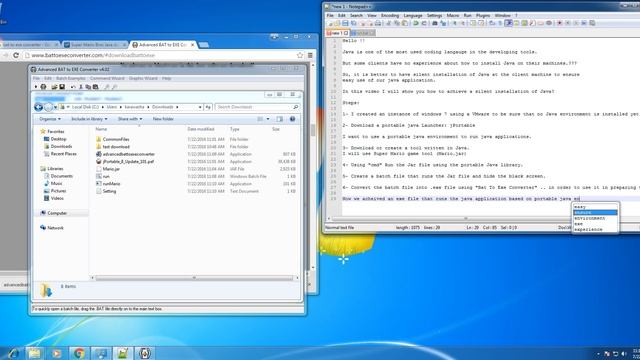Click the New file icon in Notepad++ toolbar
The width and height of the screenshot is (640, 360).
point(330,23)
